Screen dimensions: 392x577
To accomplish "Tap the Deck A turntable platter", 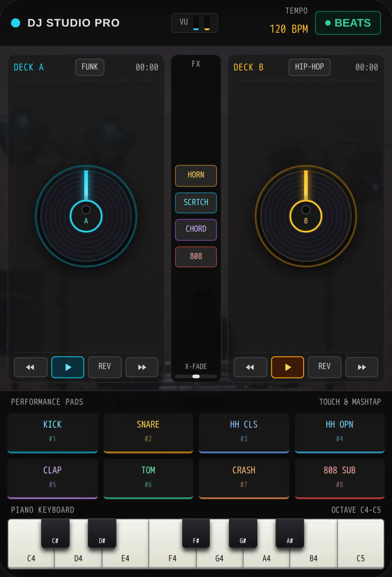I will (x=86, y=216).
